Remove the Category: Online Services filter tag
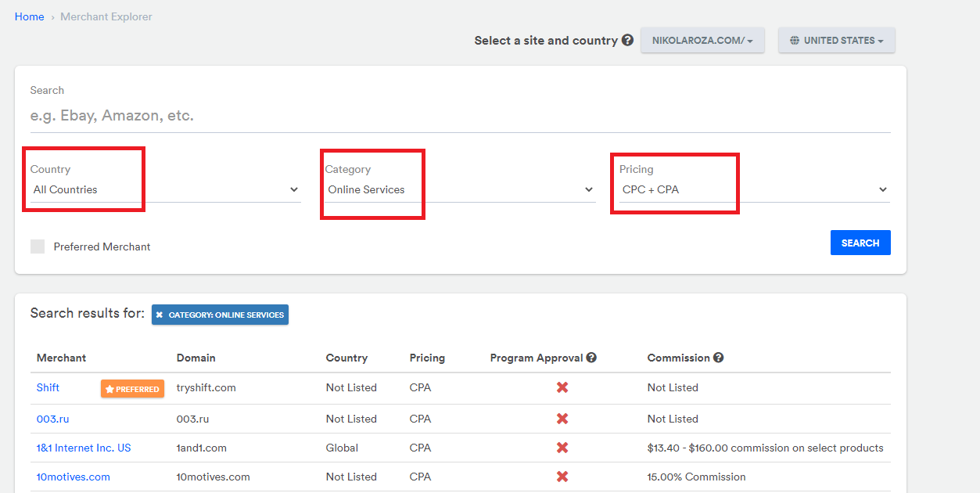Screen dimensions: 980x493 point(160,315)
